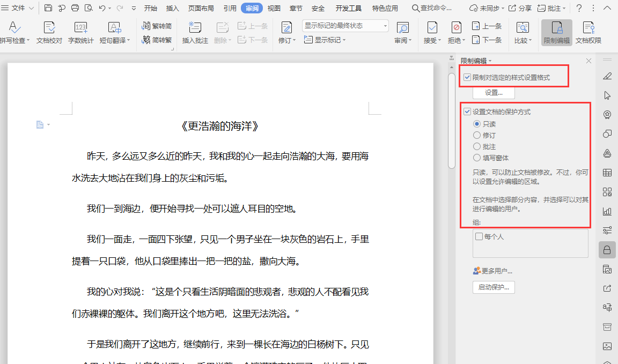Accept a change with 接受
Screen dimensions: 618x364
click(432, 32)
